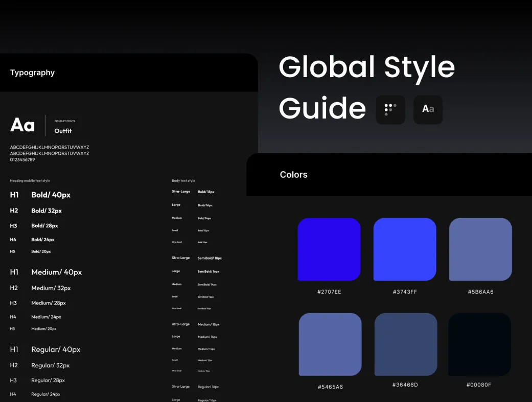Click the Heading mobile text style label
The width and height of the screenshot is (532, 402).
pos(30,181)
